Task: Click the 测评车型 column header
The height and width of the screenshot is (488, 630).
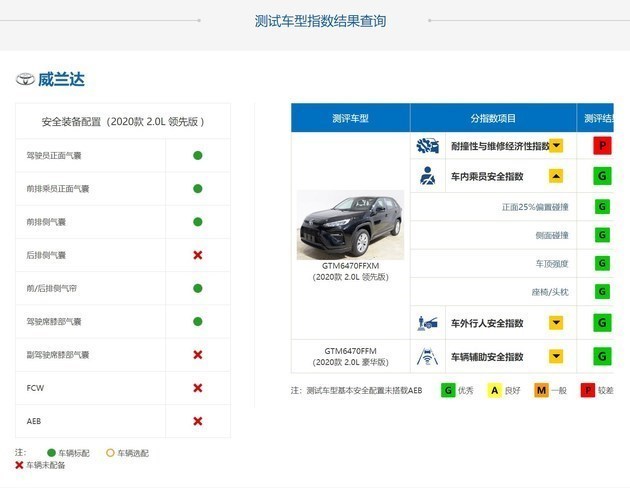Action: point(350,118)
